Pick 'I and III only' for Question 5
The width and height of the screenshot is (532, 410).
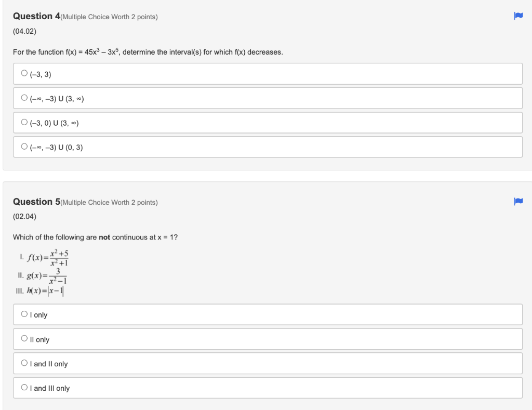24,388
